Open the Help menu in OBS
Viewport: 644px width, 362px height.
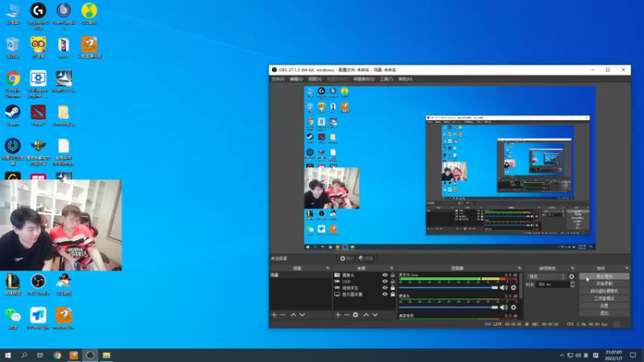point(405,79)
